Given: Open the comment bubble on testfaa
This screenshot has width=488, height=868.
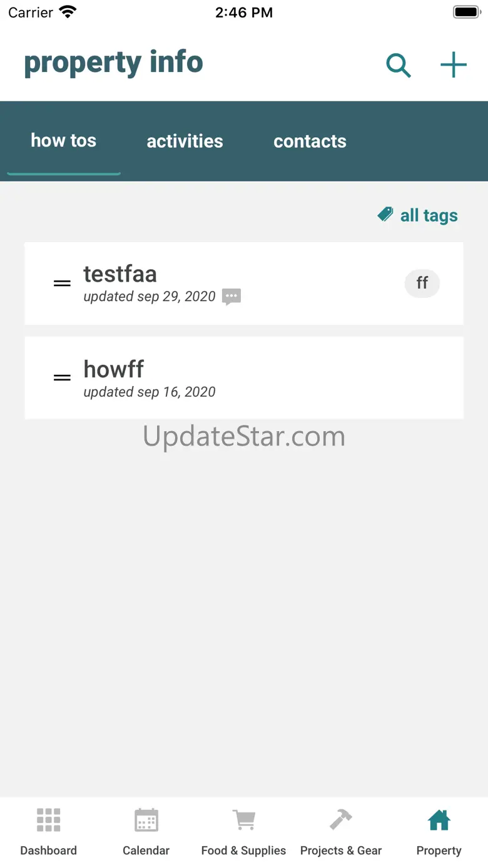Looking at the screenshot, I should [x=231, y=297].
